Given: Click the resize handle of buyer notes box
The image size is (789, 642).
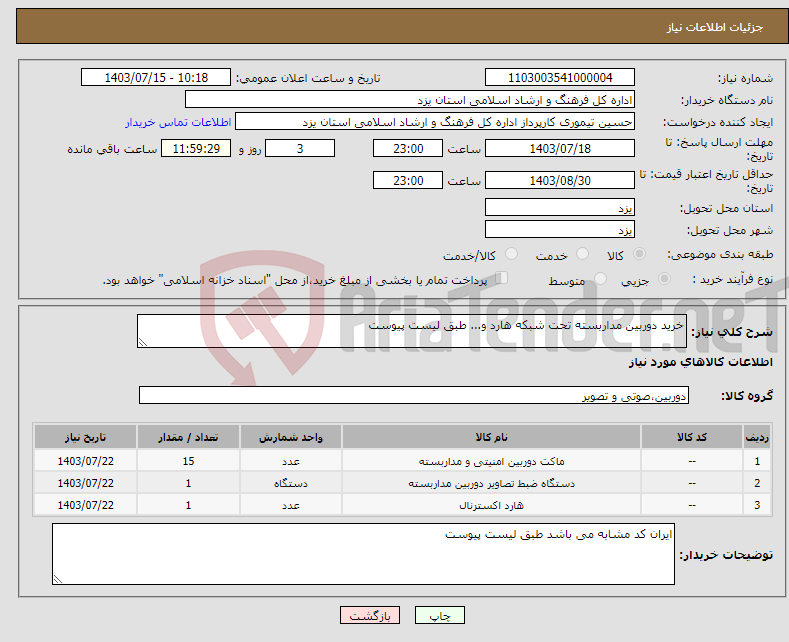Looking at the screenshot, I should coord(57,580).
